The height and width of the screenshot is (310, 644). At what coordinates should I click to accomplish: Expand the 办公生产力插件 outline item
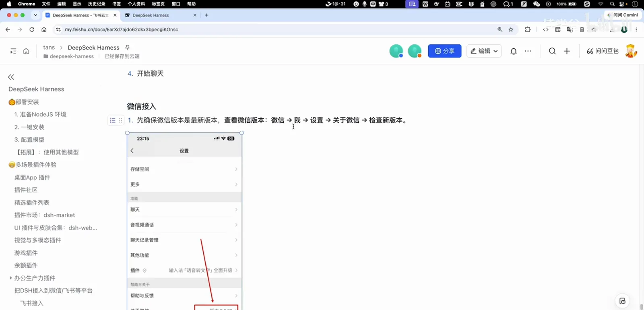(x=10, y=278)
